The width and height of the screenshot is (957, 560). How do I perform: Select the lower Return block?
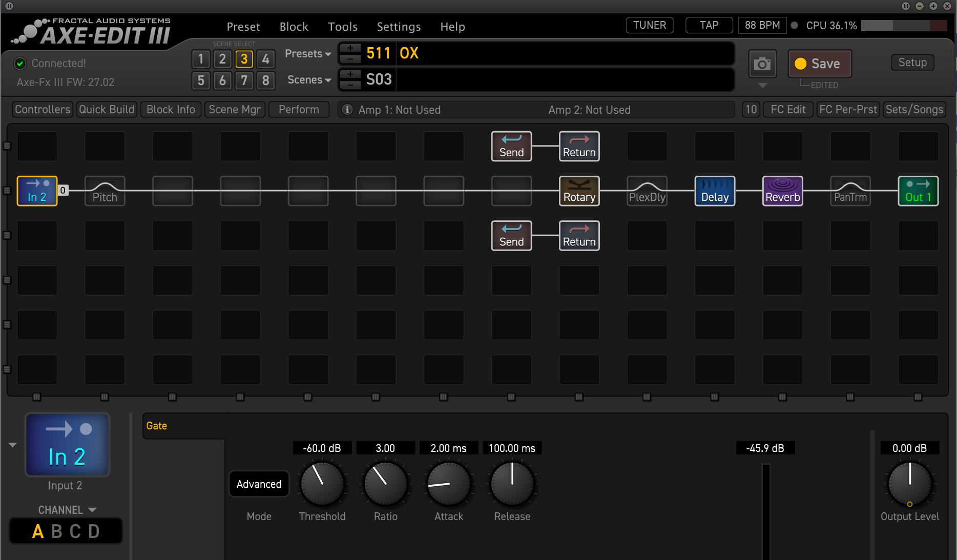pyautogui.click(x=579, y=236)
